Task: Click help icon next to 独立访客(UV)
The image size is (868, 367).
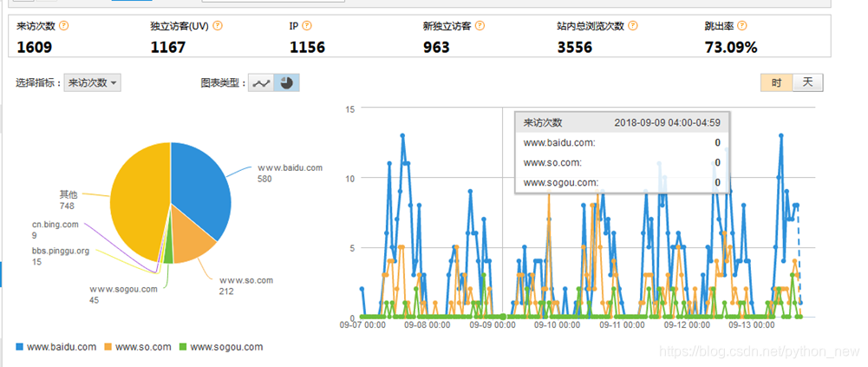Action: click(218, 26)
